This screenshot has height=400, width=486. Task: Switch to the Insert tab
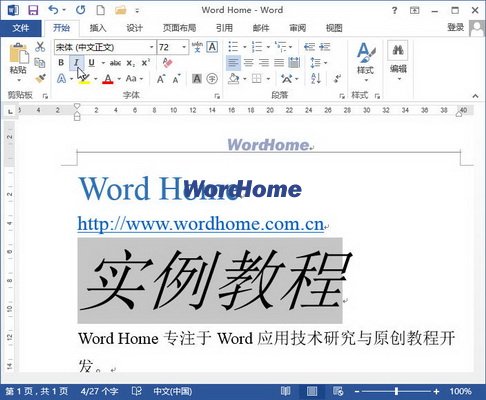[x=98, y=28]
